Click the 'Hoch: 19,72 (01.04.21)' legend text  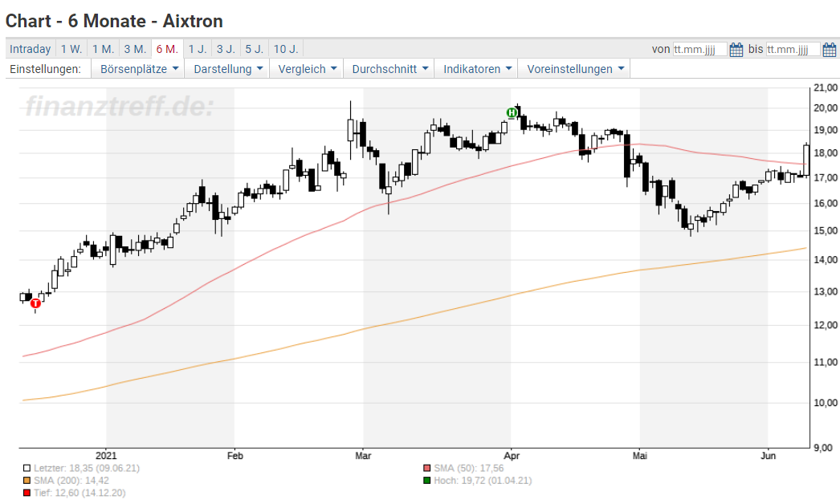[483, 481]
